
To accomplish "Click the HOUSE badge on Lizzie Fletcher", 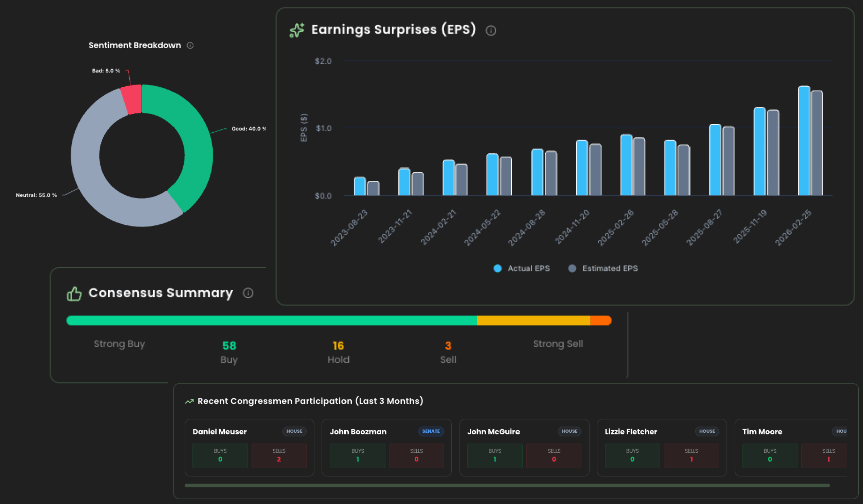I will pyautogui.click(x=707, y=431).
